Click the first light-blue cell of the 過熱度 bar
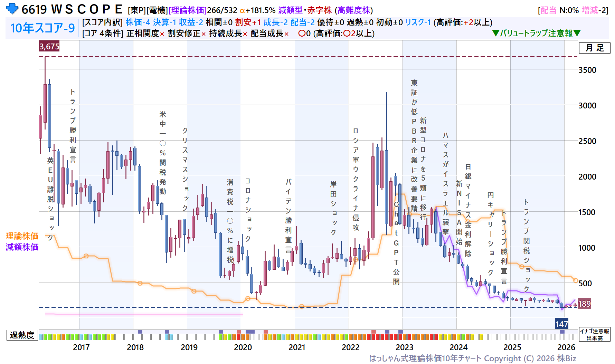The width and height of the screenshot is (615, 364). pos(41,337)
